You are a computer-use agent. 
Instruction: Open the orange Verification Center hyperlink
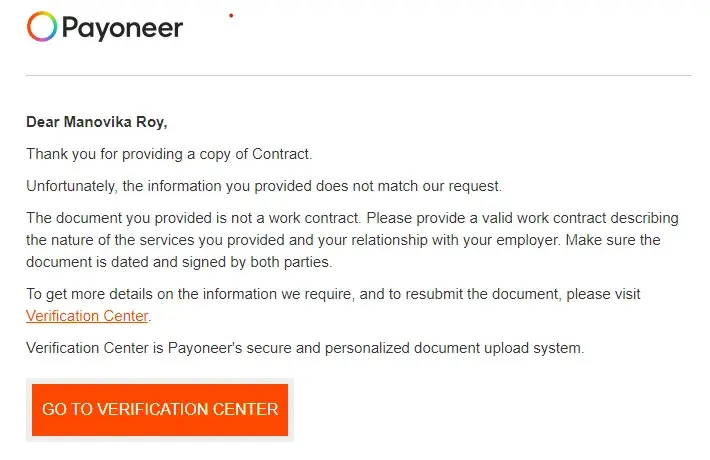tap(87, 316)
